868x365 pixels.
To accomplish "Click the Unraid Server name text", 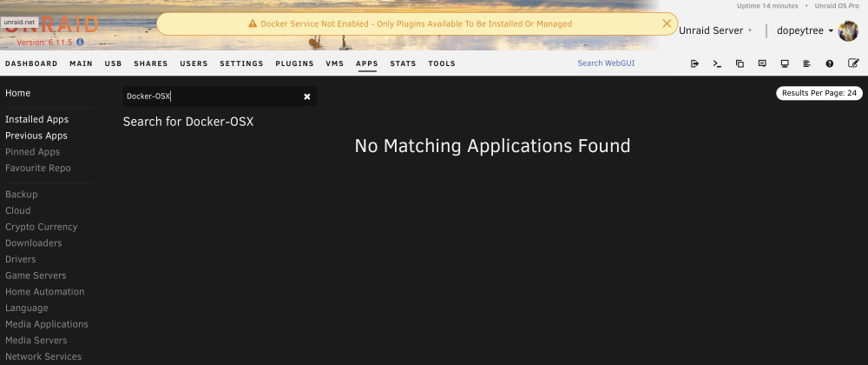I will 711,31.
